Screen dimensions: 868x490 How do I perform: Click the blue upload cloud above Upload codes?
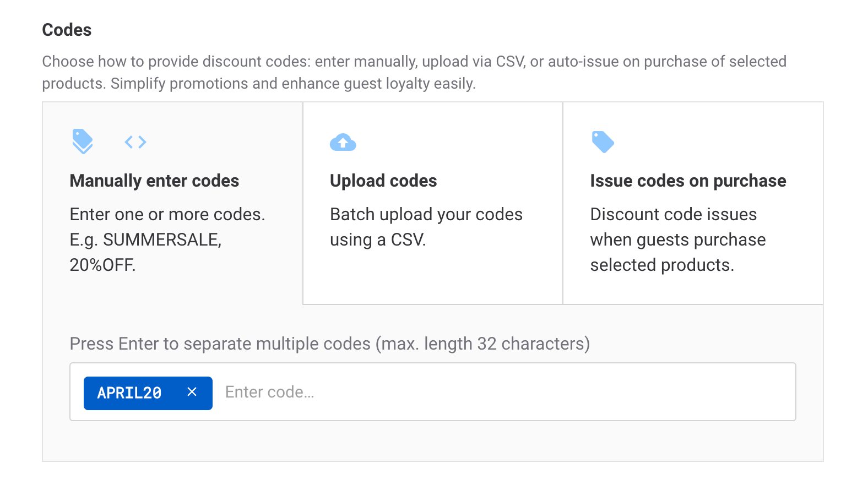coord(343,141)
